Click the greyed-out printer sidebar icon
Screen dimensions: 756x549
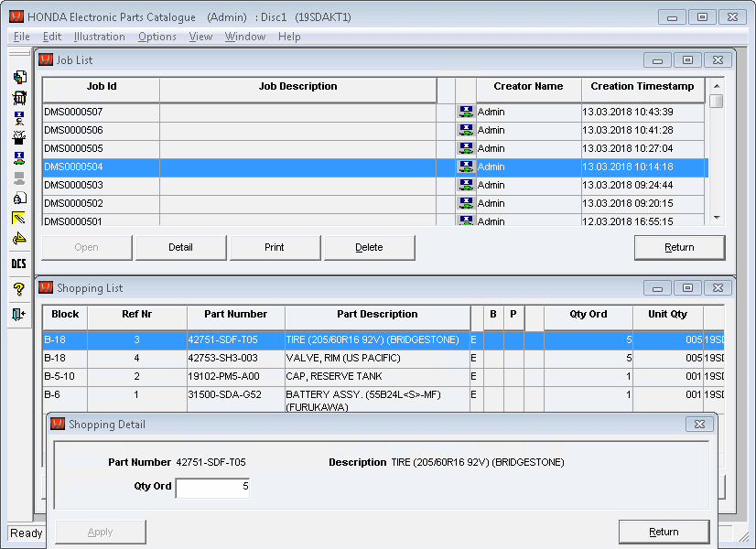pos(19,178)
